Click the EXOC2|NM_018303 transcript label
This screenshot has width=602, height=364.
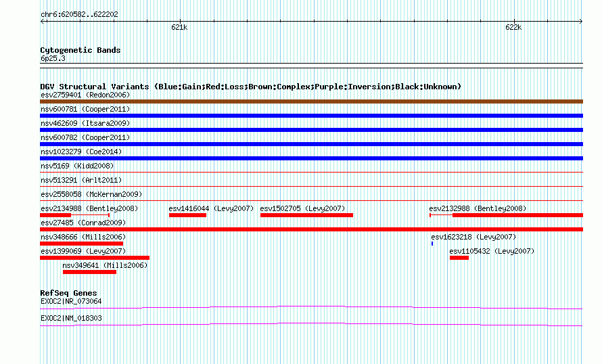[x=71, y=318]
